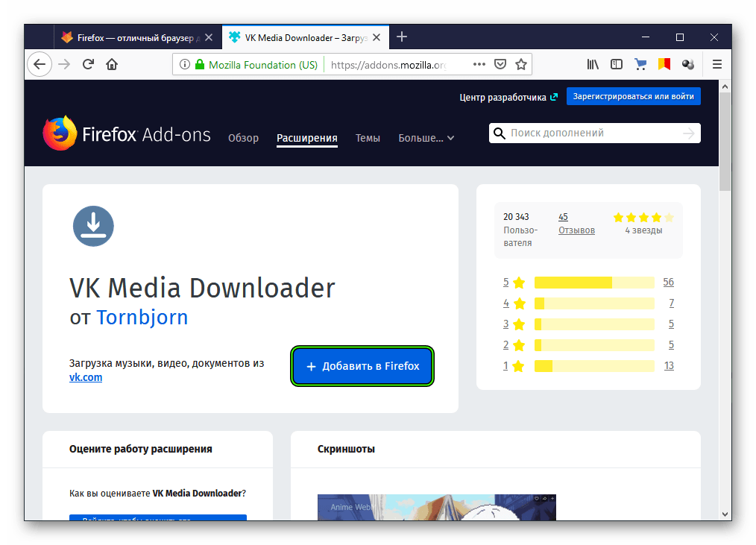
Task: Click the green padlock security icon
Action: click(200, 64)
